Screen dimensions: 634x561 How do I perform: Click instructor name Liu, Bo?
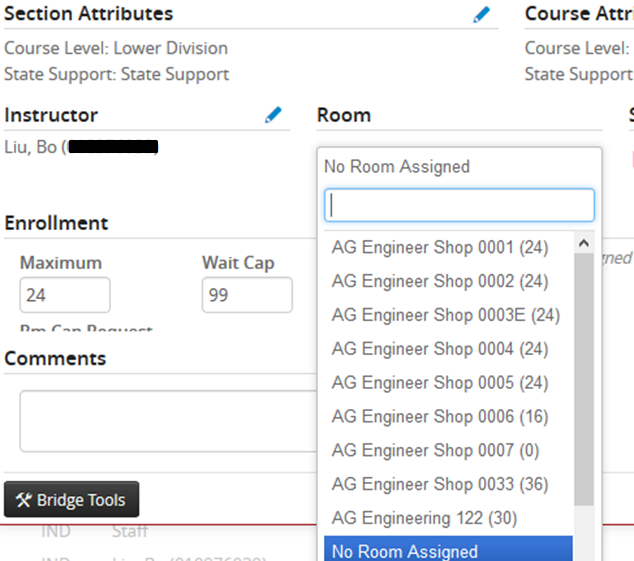point(31,147)
